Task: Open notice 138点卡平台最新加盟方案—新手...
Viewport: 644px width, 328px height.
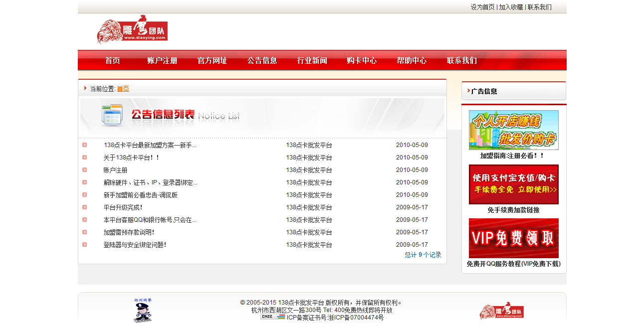Action: tap(150, 145)
